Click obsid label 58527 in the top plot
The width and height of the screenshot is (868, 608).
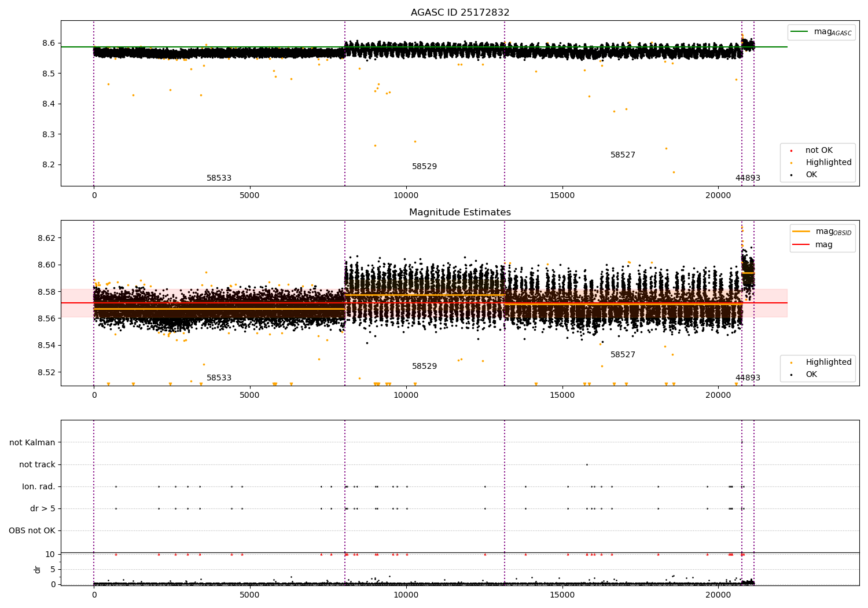pyautogui.click(x=623, y=155)
